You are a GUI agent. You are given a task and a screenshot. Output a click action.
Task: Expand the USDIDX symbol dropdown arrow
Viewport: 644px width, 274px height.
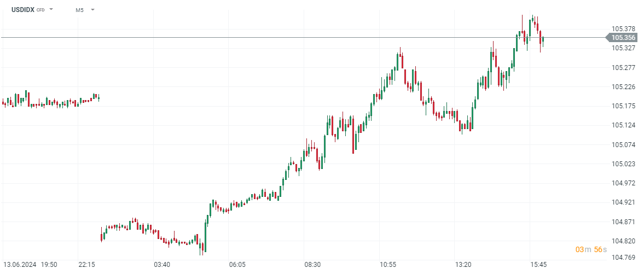[51, 10]
